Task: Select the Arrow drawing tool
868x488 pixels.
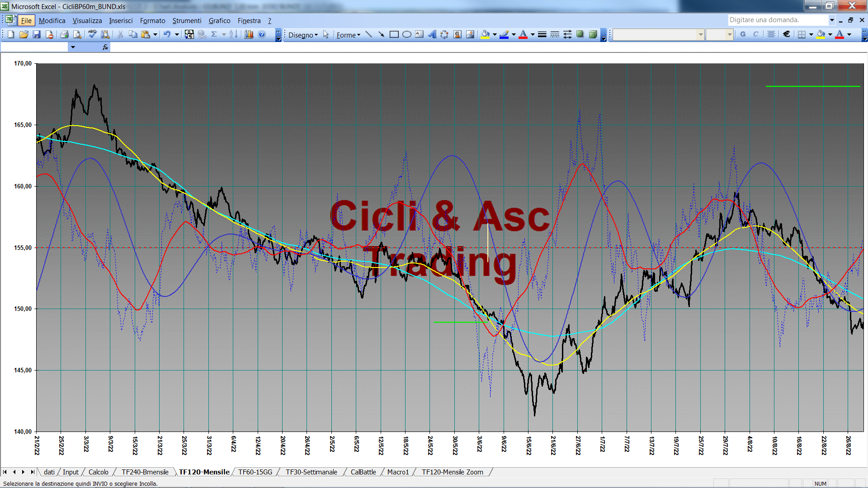Action: tap(381, 34)
